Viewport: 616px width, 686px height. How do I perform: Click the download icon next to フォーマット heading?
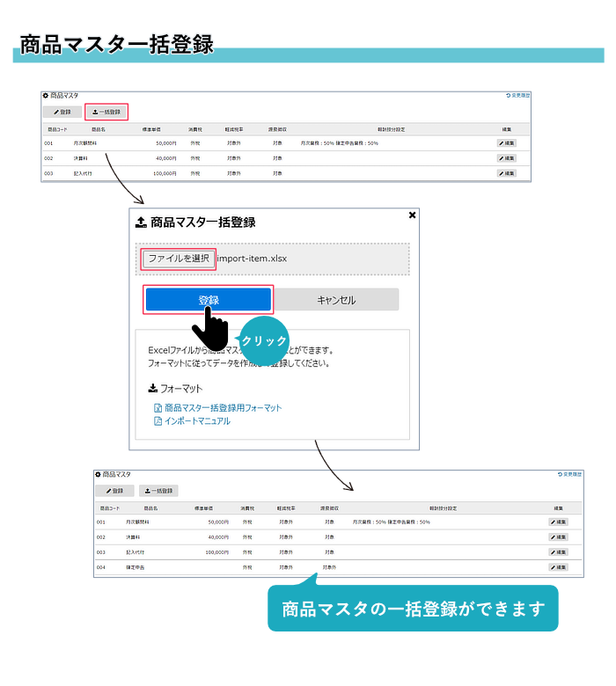click(x=152, y=388)
